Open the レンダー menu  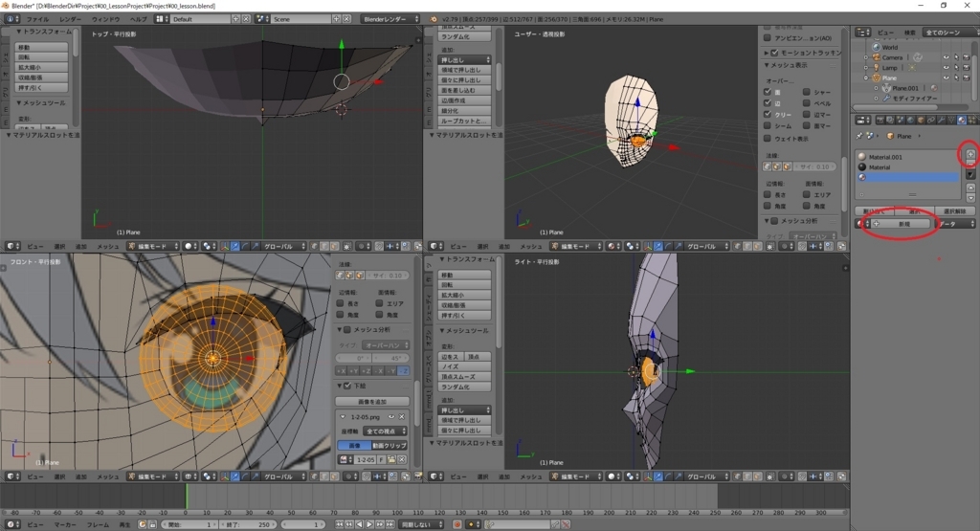(x=70, y=19)
